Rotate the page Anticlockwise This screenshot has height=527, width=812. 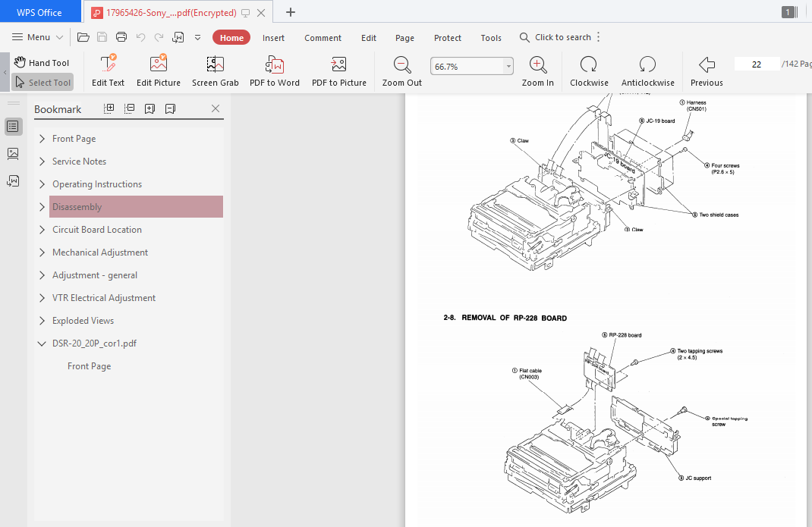click(648, 71)
